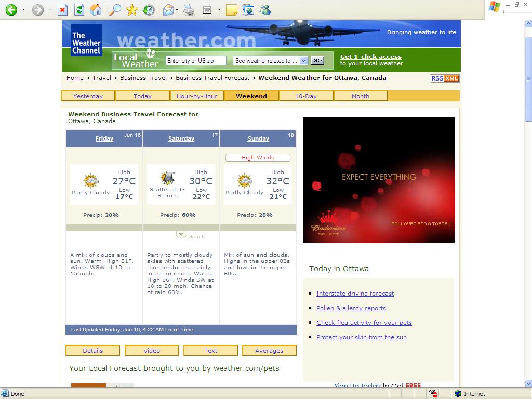This screenshot has width=532, height=399.
Task: Click the grey Forward arrow button
Action: click(38, 10)
